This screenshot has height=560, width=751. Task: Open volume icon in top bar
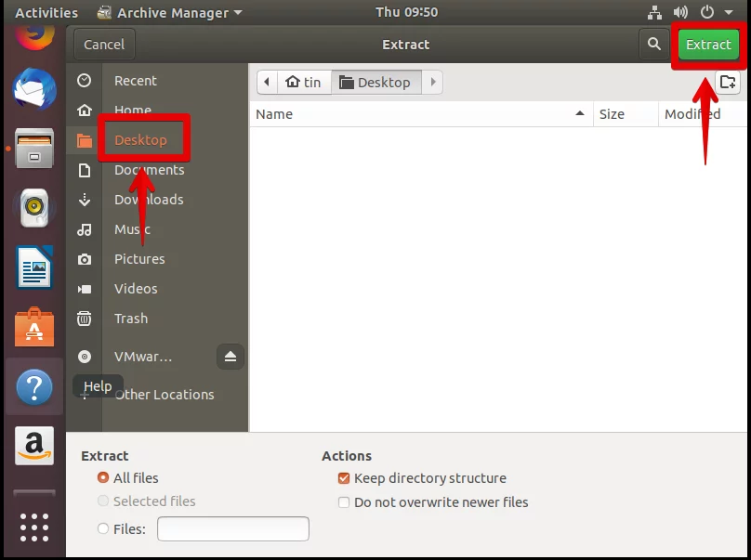pyautogui.click(x=680, y=12)
